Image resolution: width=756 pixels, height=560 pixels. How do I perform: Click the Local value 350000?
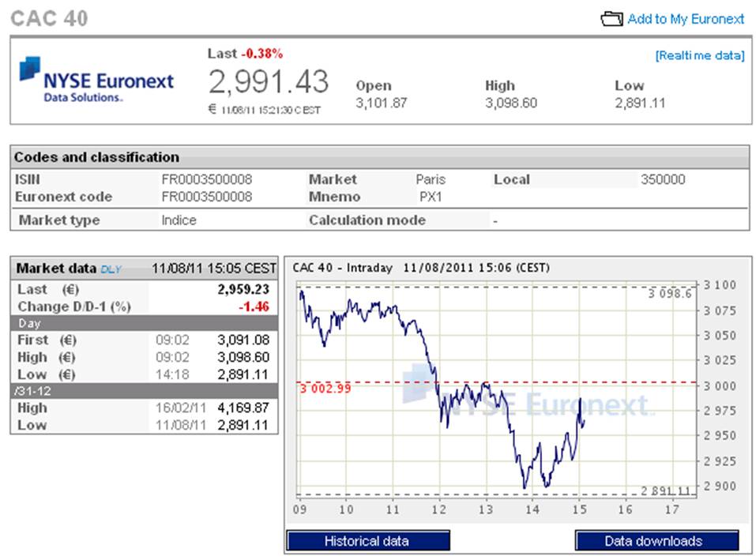click(663, 179)
